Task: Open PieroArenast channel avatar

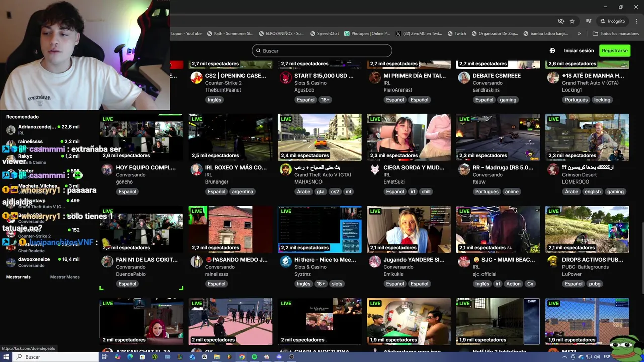Action: coord(375,78)
